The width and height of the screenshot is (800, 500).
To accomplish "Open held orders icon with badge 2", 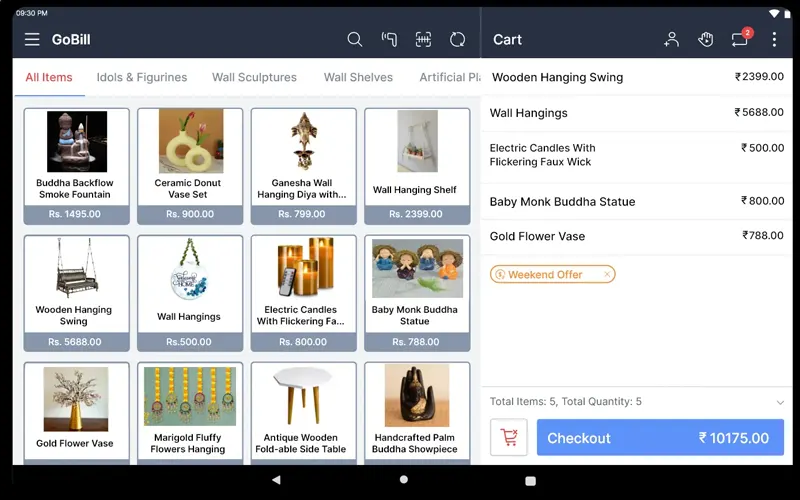I will click(x=741, y=38).
